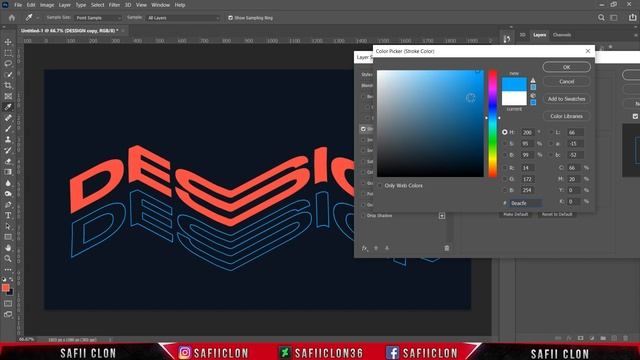The image size is (640, 360).
Task: Select the Rectangular Marquee tool
Action: (x=8, y=53)
